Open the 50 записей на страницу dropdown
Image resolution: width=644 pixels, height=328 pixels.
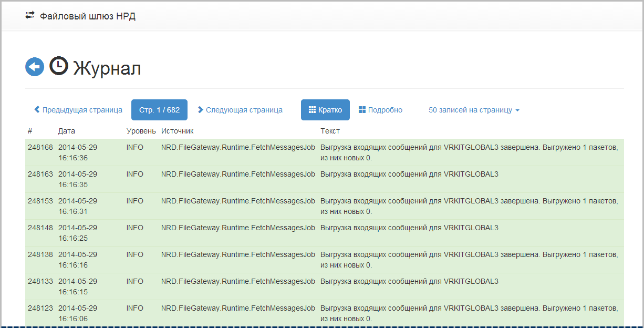(x=474, y=110)
